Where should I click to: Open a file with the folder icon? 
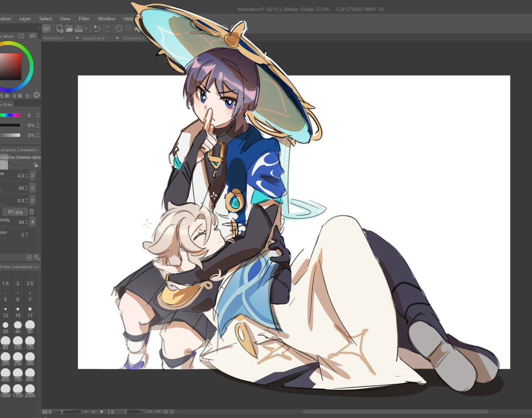pyautogui.click(x=69, y=28)
